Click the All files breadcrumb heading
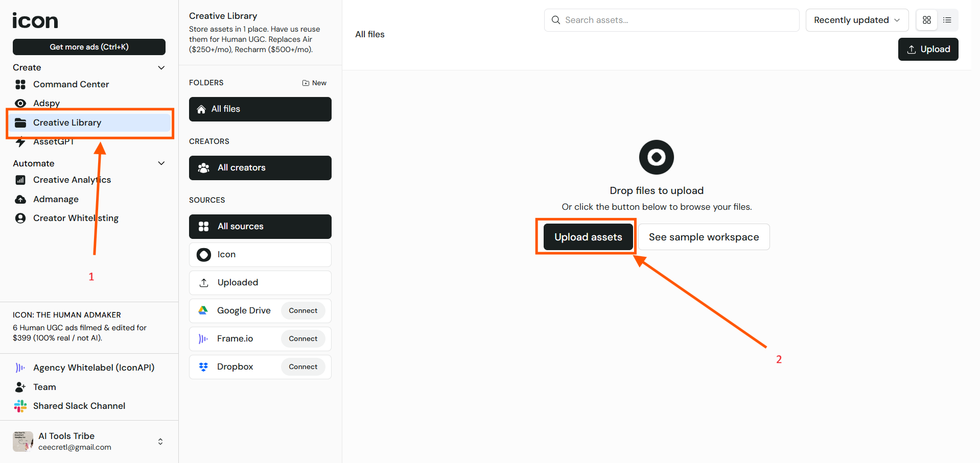The image size is (980, 463). [370, 34]
